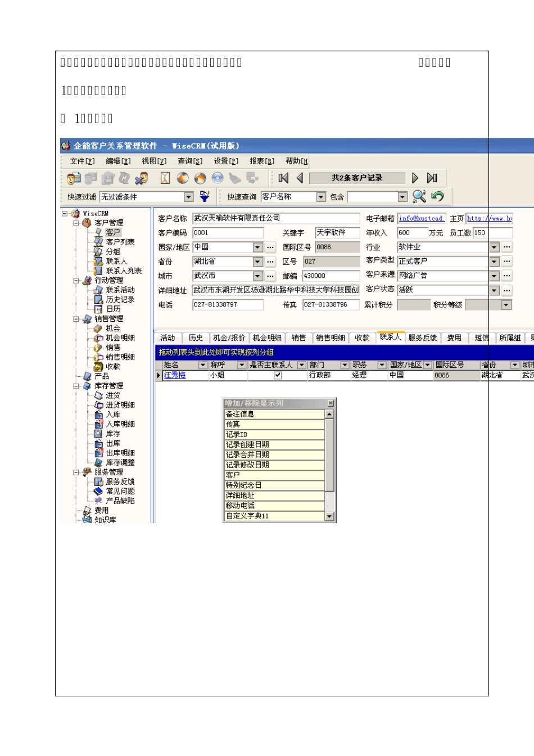Click the ellipsis button beside 省份
The image size is (534, 756).
270,262
